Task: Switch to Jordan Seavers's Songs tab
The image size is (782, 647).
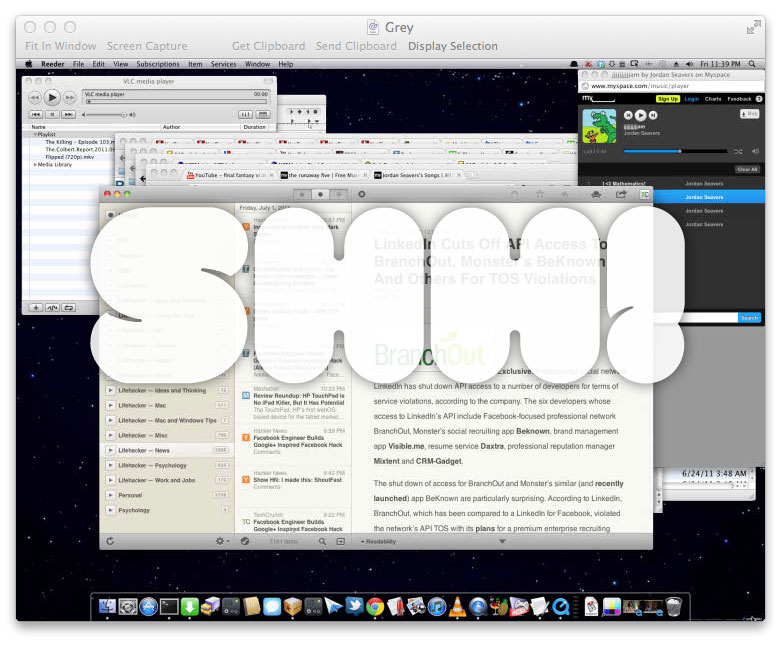Action: (416, 175)
